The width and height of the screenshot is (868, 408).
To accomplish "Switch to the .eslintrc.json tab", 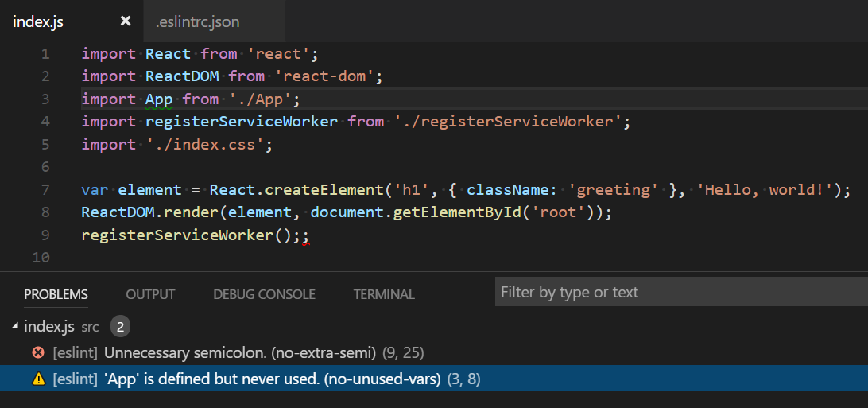I will 197,21.
